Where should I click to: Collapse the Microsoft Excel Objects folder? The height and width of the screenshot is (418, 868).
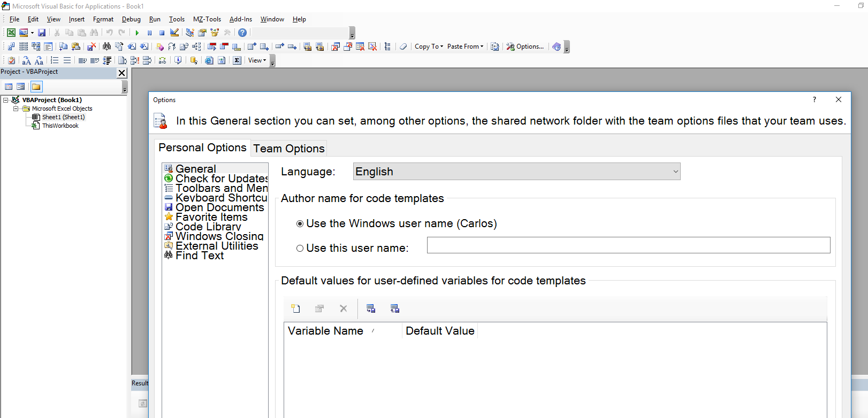16,109
